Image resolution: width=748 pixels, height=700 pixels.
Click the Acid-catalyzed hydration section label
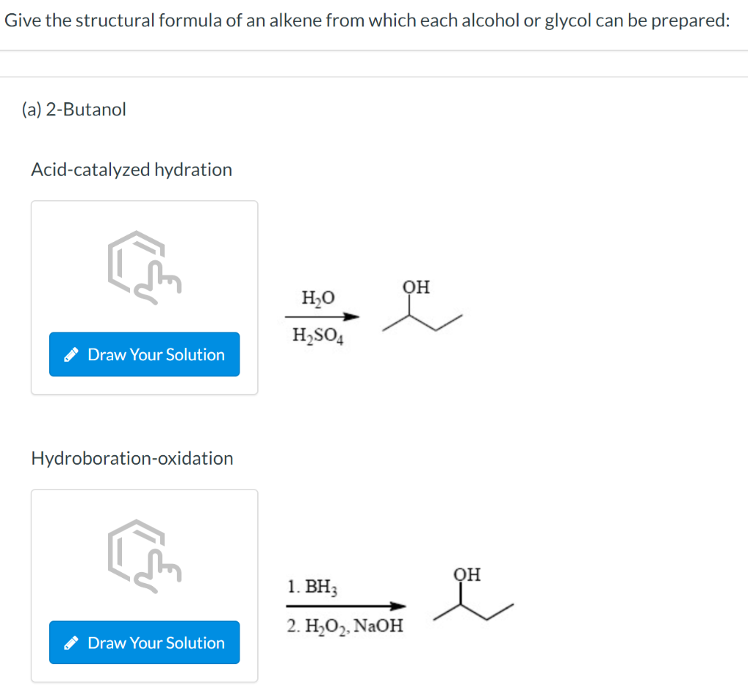point(131,170)
